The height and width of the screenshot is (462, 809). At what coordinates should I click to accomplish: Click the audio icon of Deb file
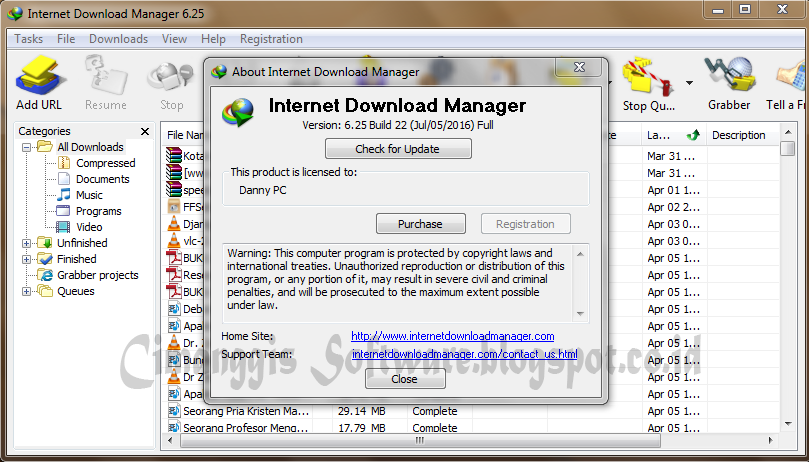(174, 309)
